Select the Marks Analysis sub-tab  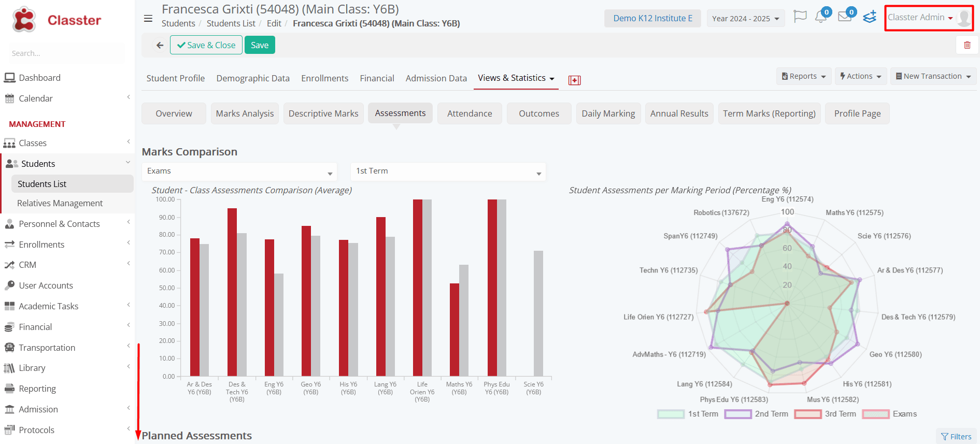click(245, 113)
